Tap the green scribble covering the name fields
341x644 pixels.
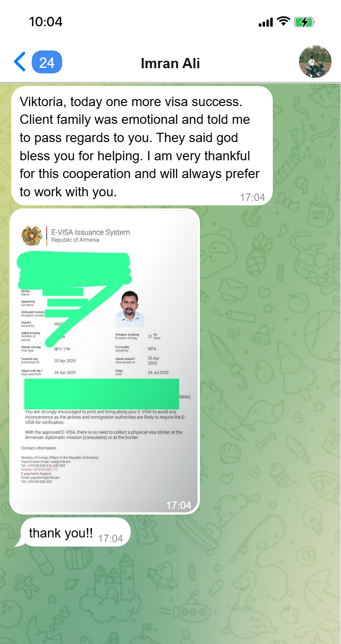coord(75,285)
